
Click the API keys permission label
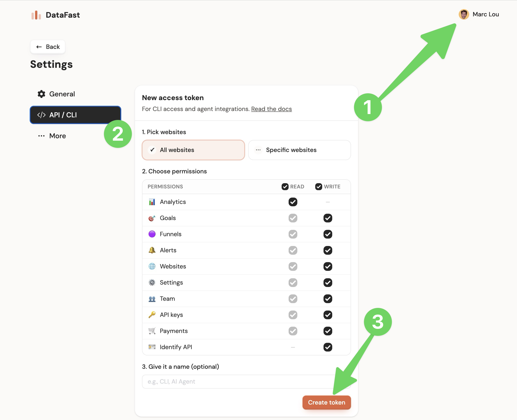171,315
